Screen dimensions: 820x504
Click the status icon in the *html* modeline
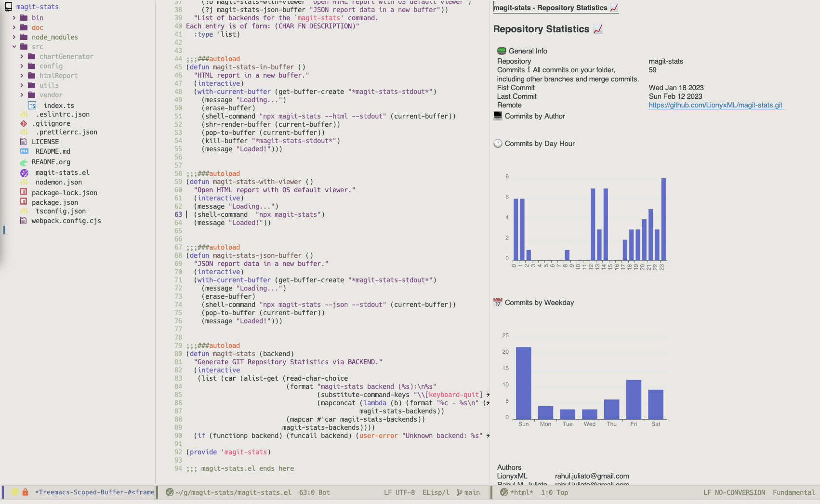point(504,492)
